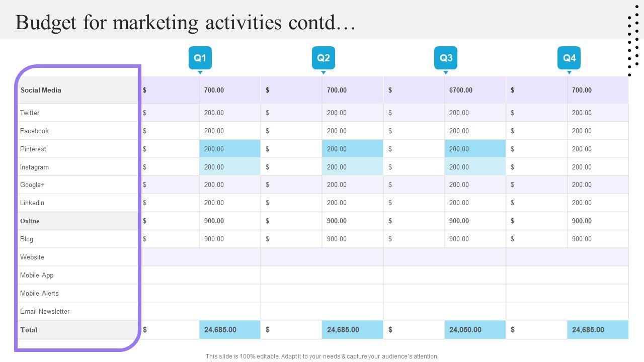Click the slide title 'Budget for marketing activities'

click(185, 23)
